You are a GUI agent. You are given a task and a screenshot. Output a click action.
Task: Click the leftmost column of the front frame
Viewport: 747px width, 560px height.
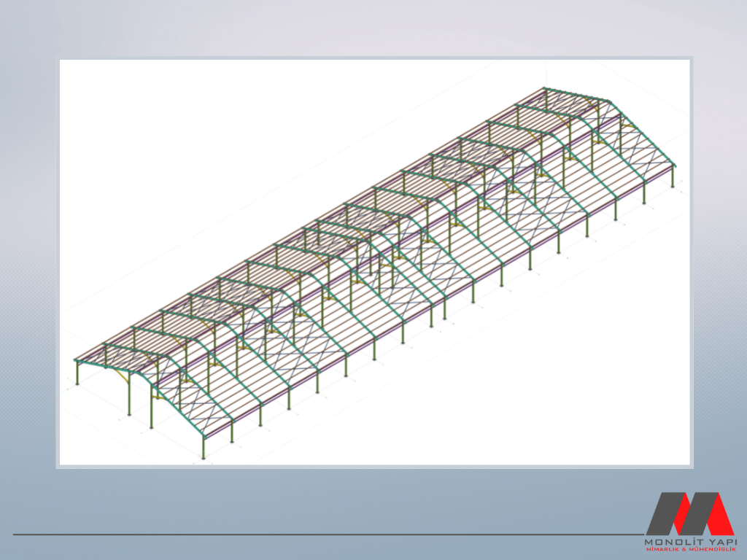(78, 373)
